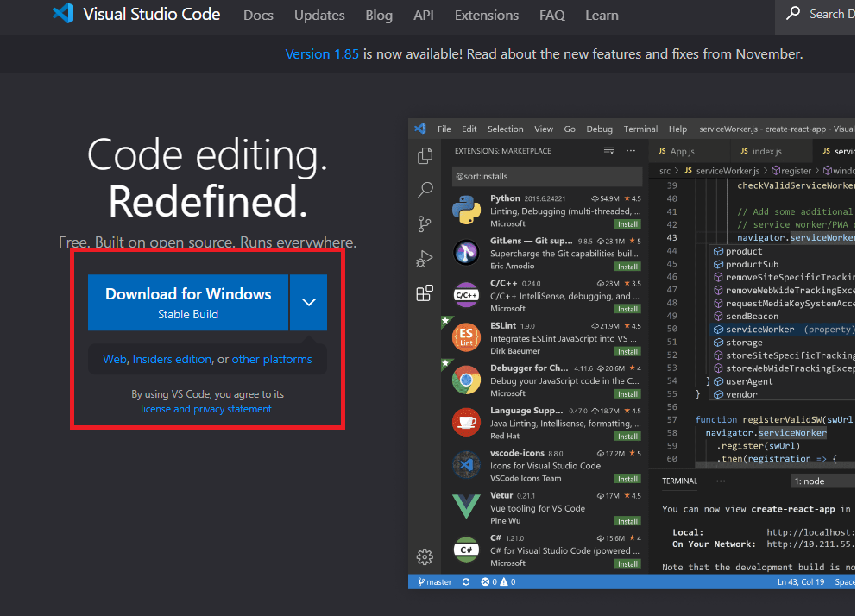The height and width of the screenshot is (616, 857).
Task: Switch to the App.js editor tab
Action: coord(689,151)
